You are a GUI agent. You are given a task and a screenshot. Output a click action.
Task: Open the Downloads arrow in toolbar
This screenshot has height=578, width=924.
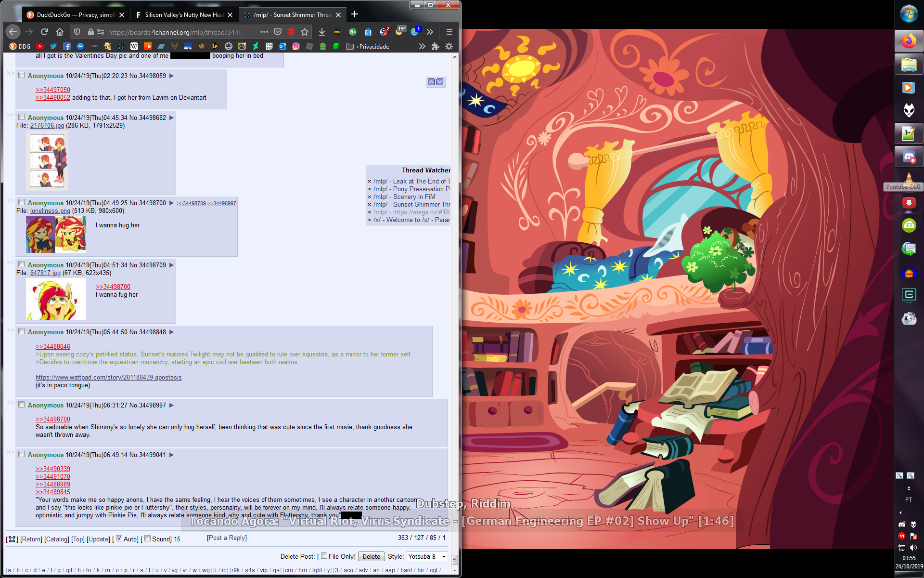(x=322, y=32)
